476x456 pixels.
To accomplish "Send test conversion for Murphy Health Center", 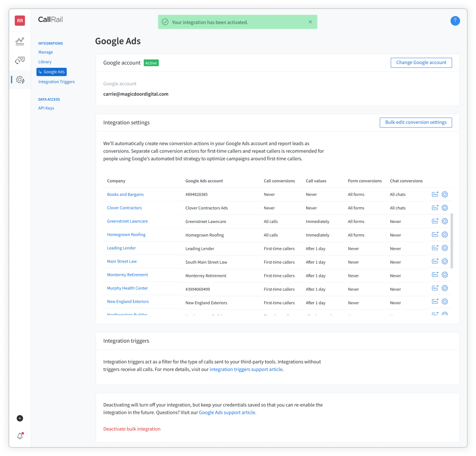I will point(435,288).
